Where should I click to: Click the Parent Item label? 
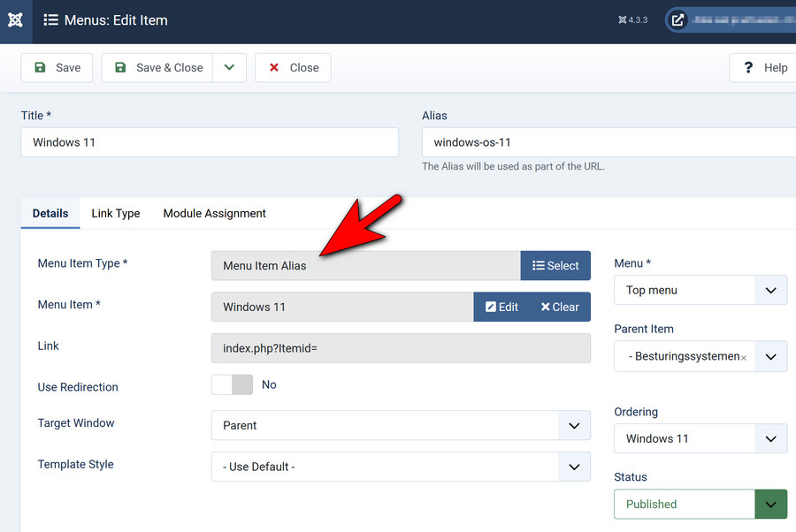point(644,329)
